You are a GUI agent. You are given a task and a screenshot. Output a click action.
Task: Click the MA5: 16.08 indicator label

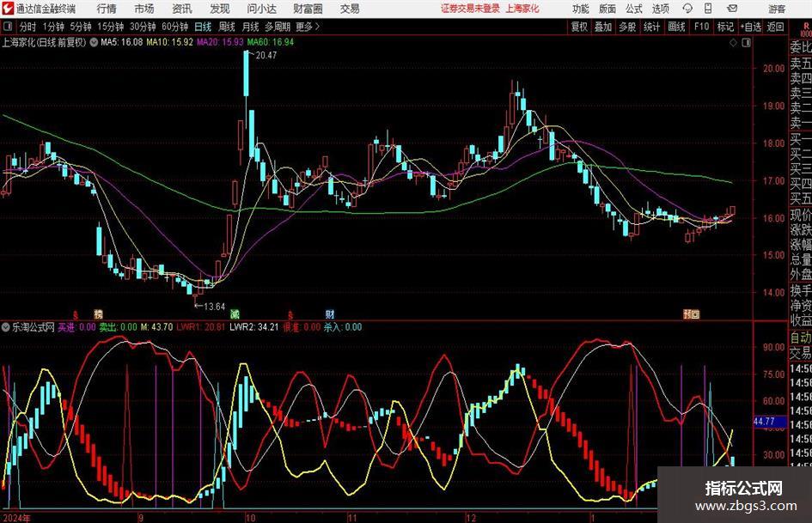click(121, 42)
